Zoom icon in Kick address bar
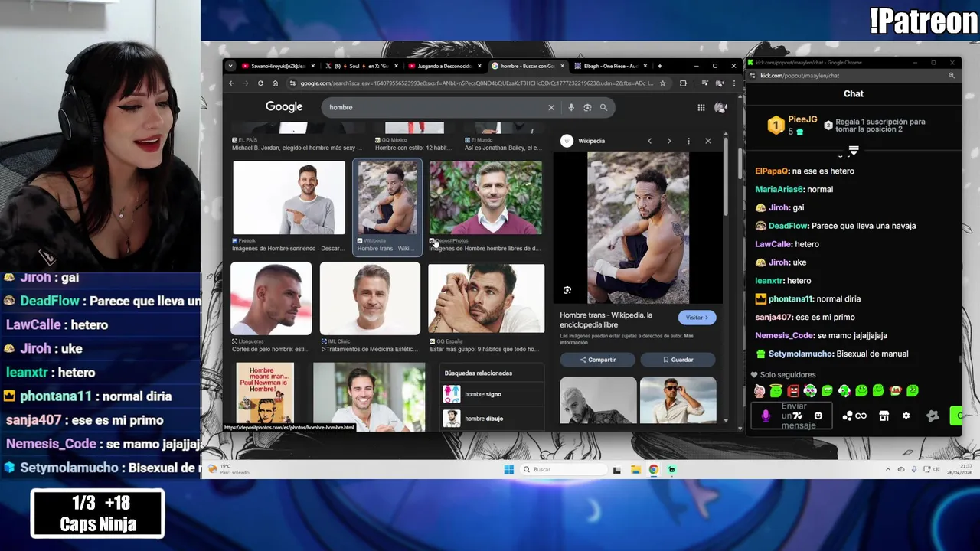Screen dimensions: 980x551 coord(952,76)
